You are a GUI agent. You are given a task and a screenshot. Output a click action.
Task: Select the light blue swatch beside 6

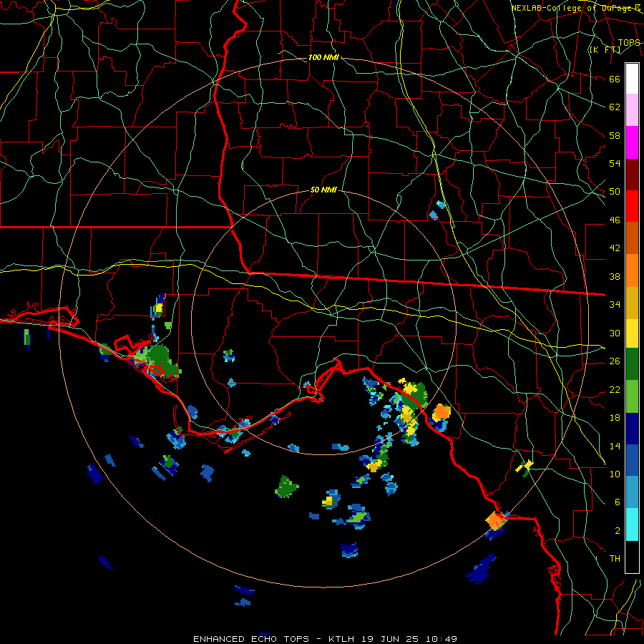pyautogui.click(x=632, y=492)
